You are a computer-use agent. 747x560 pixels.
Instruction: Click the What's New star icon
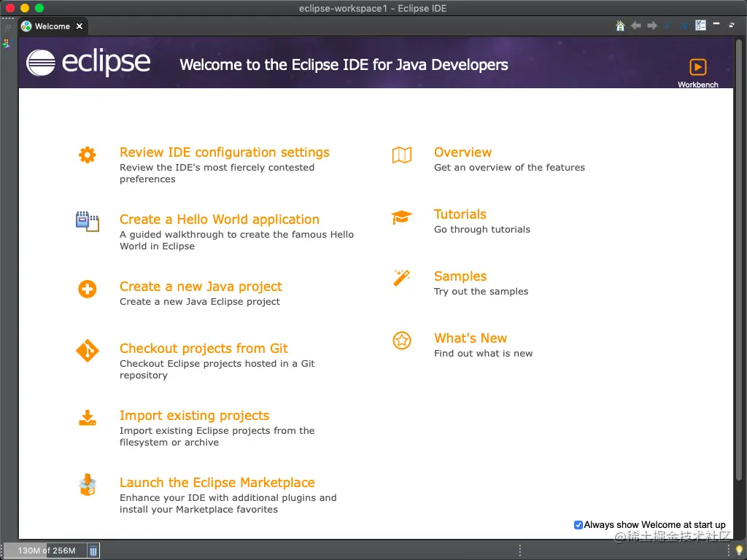coord(402,341)
